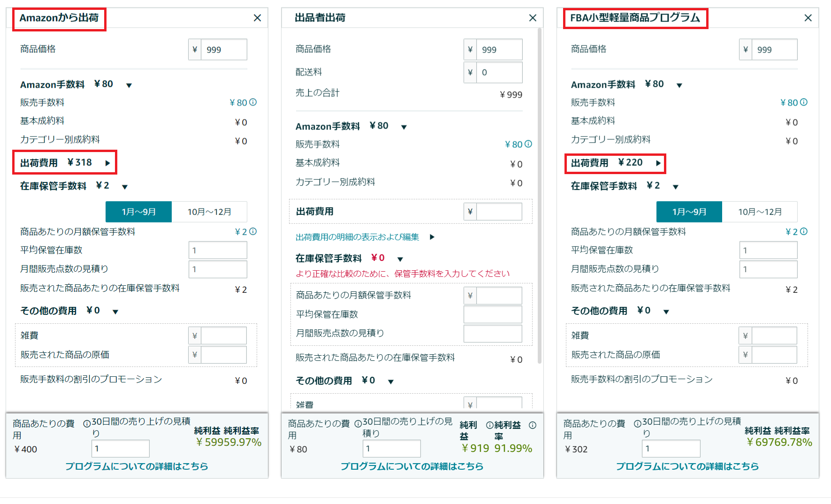Open プログラムについての詳細はこちら in 出品者出荷
The image size is (831, 504).
412,466
